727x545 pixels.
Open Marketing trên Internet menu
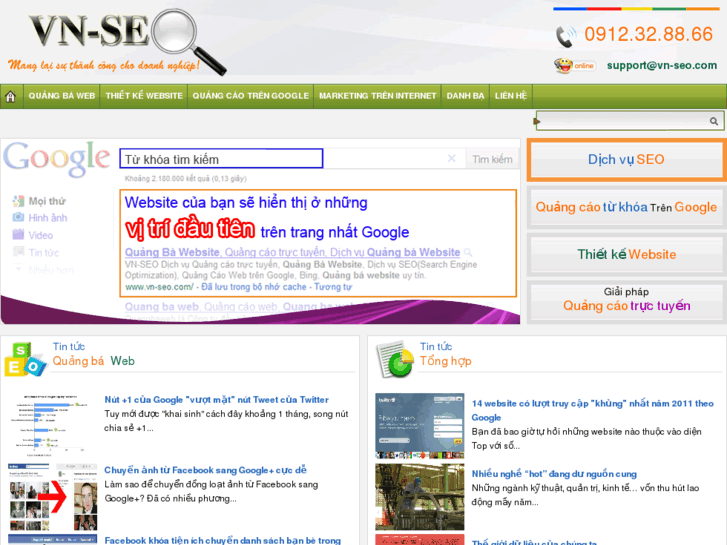[377, 96]
